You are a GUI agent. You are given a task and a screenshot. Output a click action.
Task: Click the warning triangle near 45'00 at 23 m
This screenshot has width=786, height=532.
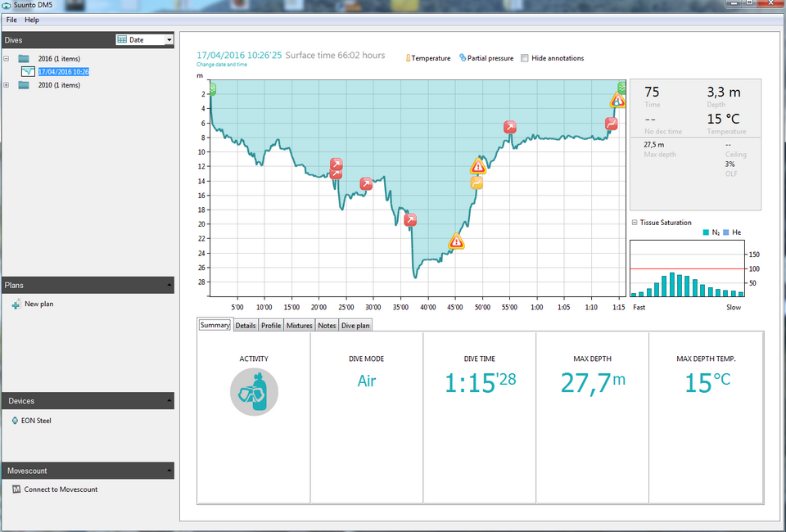(x=456, y=241)
